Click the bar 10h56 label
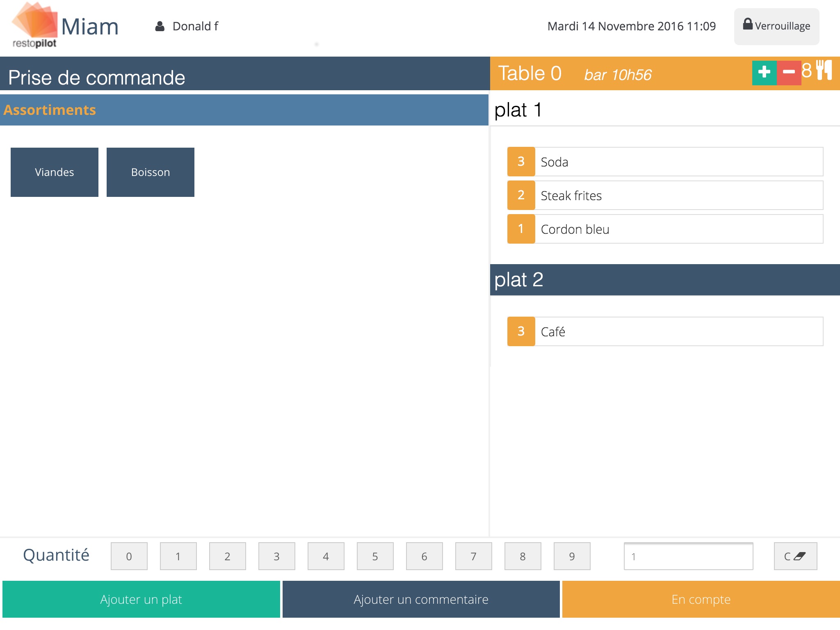 pos(618,75)
